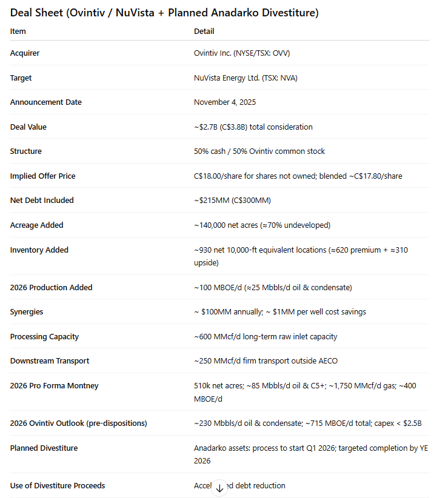The image size is (448, 498).
Task: Click the Processing Capacity label
Action: [x=44, y=337]
